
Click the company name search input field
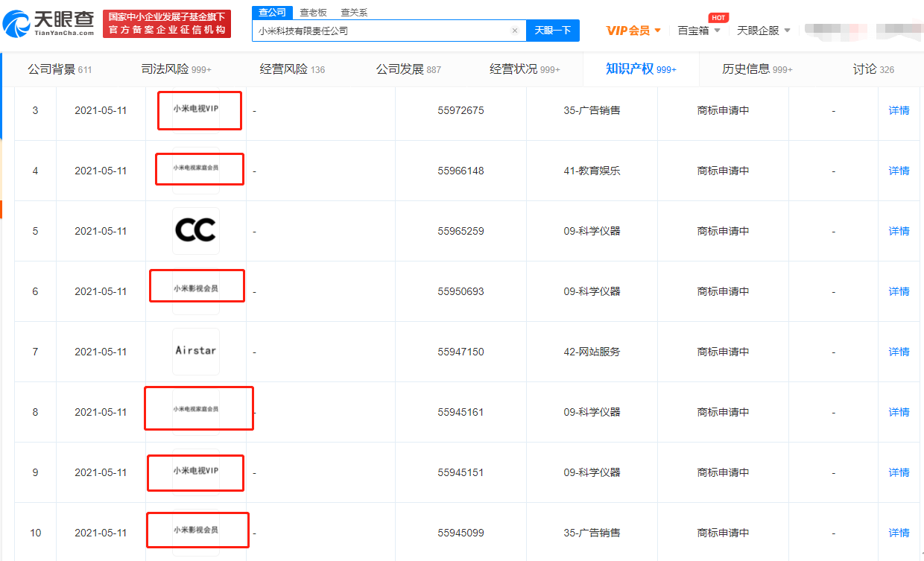click(x=380, y=31)
